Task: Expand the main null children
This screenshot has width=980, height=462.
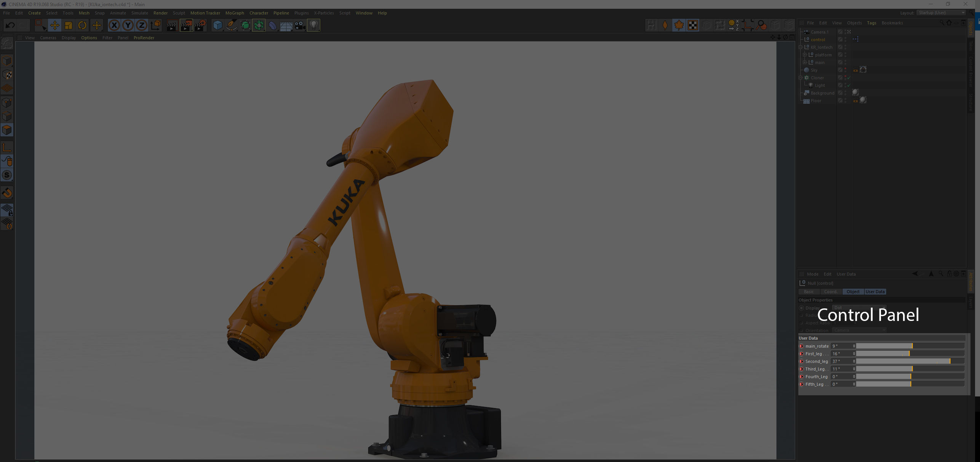Action: 805,63
